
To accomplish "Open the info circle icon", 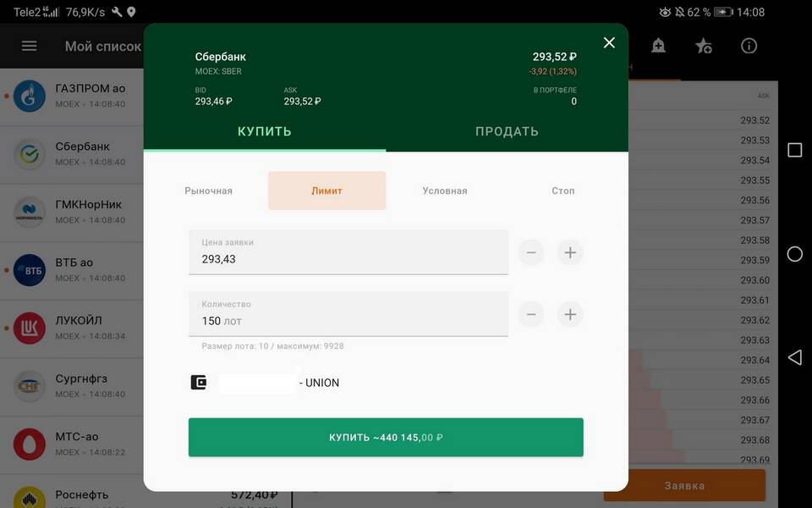I will [749, 46].
